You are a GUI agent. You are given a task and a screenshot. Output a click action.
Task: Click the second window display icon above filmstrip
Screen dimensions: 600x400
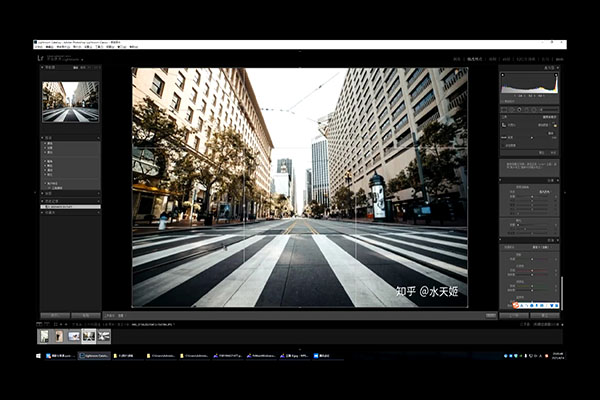(x=47, y=324)
